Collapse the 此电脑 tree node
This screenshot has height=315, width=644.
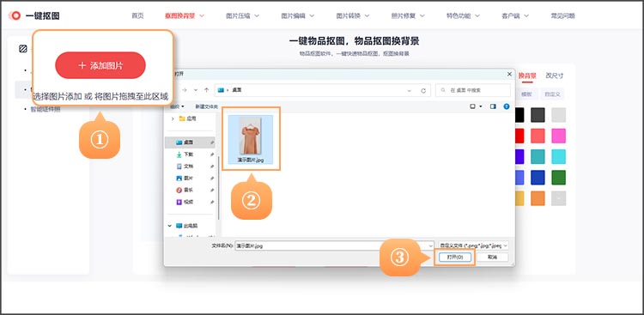(170, 226)
